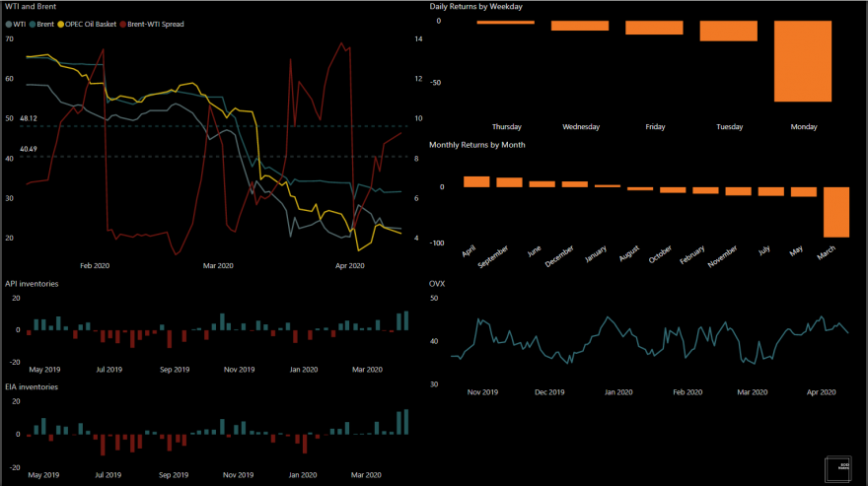Screen dimensions: 868x486
Task: Toggle the Brent series in legend
Action: (41, 25)
